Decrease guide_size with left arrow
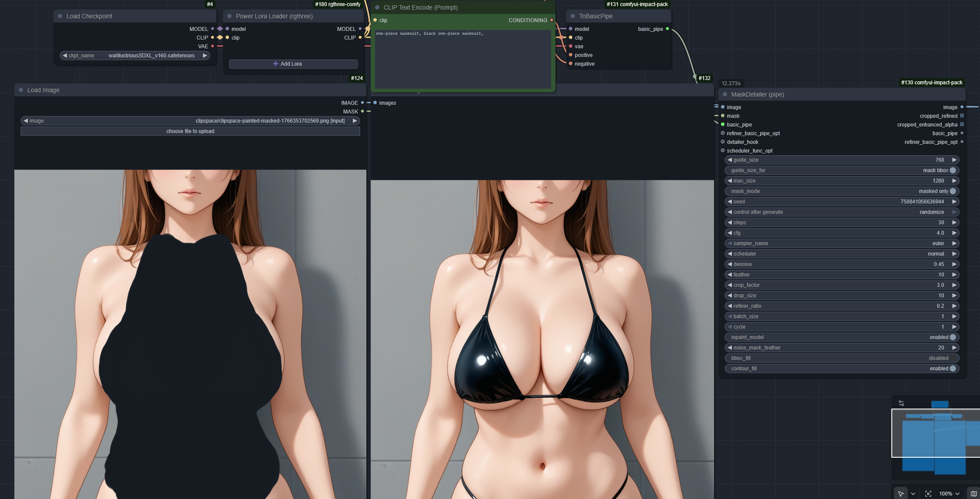Viewport: 980px width, 499px height. point(730,160)
